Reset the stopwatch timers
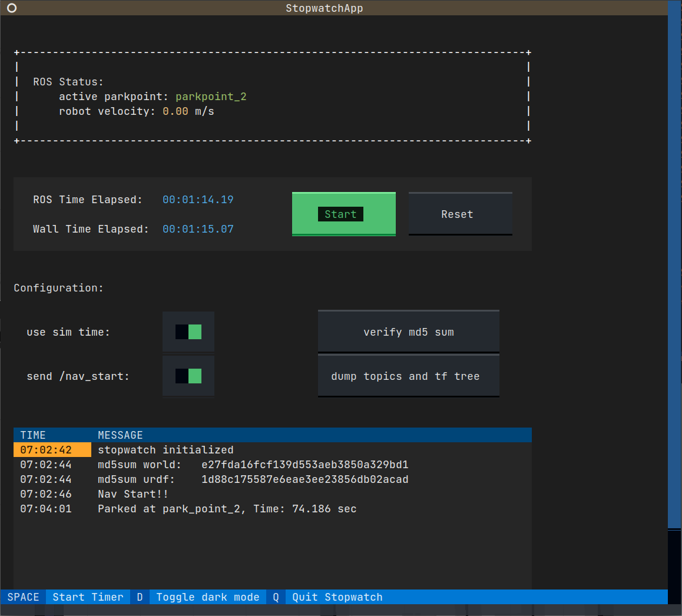 click(460, 214)
